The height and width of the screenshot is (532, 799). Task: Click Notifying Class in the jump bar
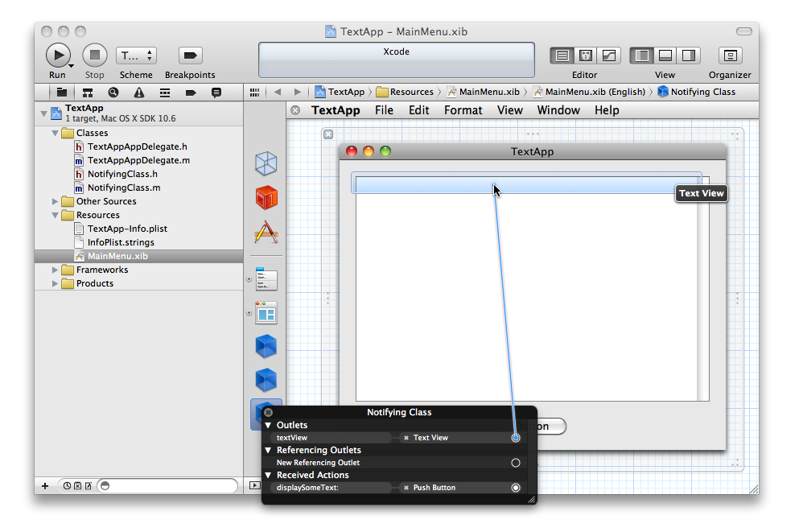click(697, 92)
